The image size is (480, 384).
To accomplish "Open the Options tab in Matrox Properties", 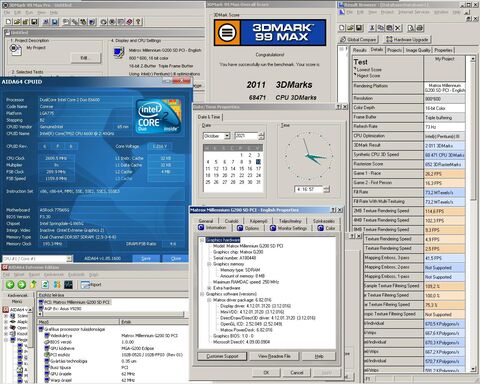I will coord(248,228).
